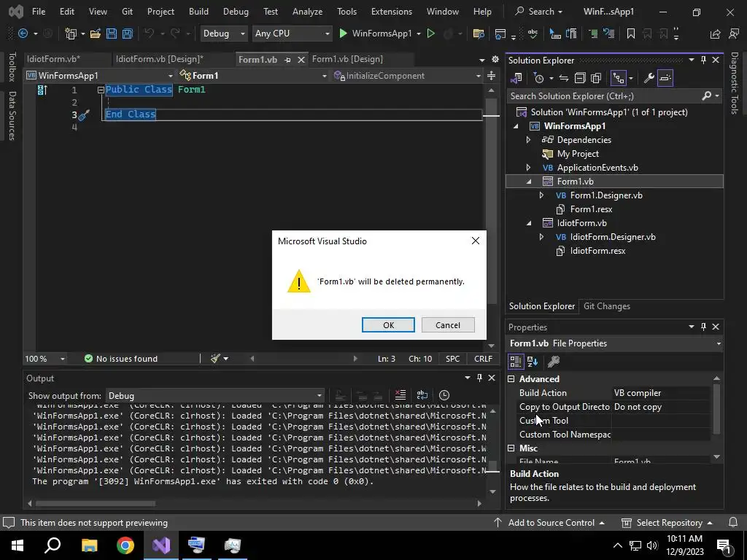Click the Live Share icon in the toolbar
The image size is (747, 560).
tap(715, 34)
